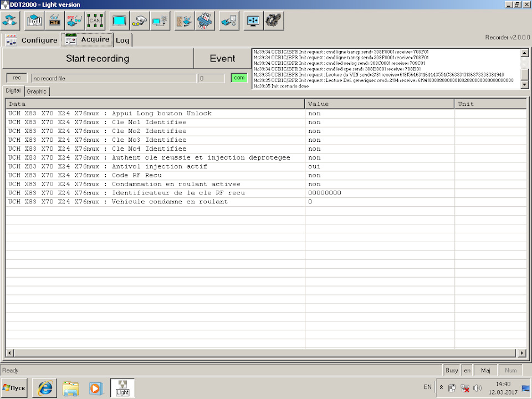
Task: Click the device with keypad toolbar icon
Action: tap(229, 21)
